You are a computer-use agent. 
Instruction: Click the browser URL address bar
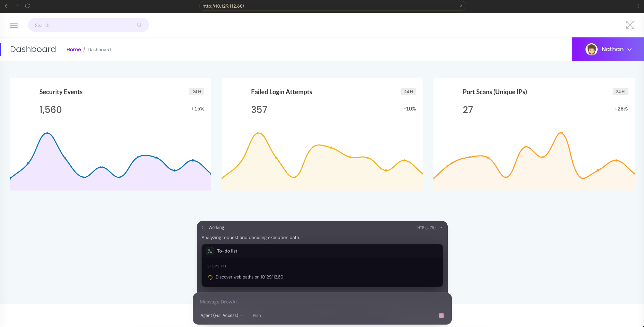(332, 6)
